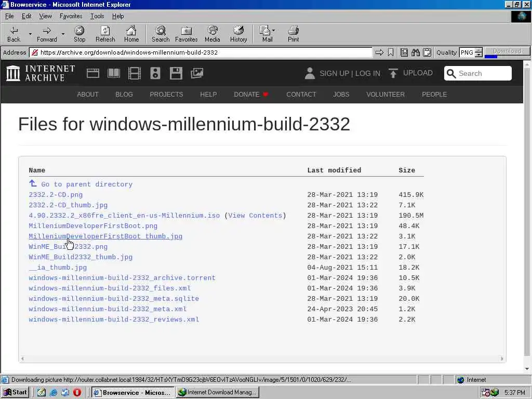
Task: Open the Forward history dropdown arrow
Action: (x=63, y=34)
